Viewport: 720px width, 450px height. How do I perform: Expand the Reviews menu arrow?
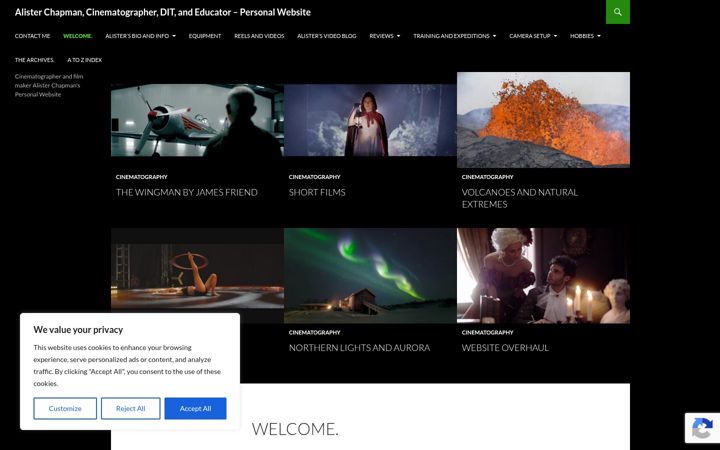coord(398,36)
